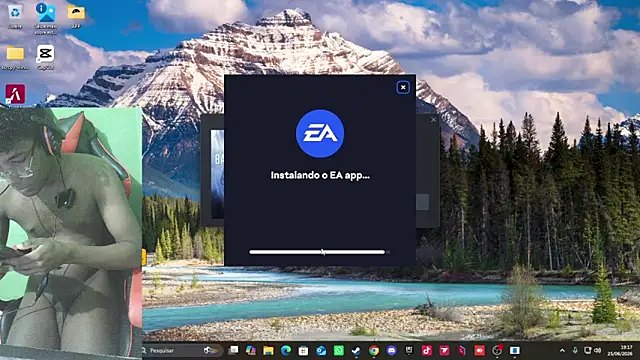Viewport: 640px width, 360px height.
Task: Open the round icon with red notification badge
Action: tap(497, 350)
